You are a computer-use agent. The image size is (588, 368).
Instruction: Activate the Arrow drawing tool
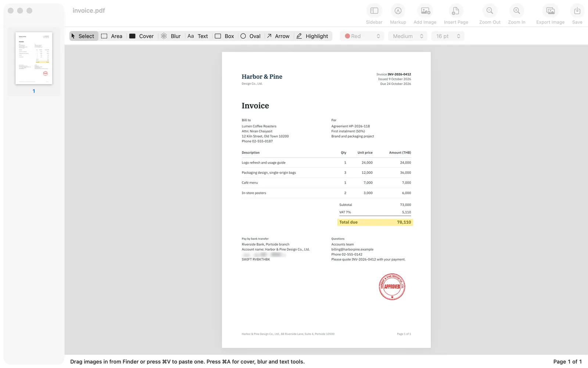click(278, 36)
